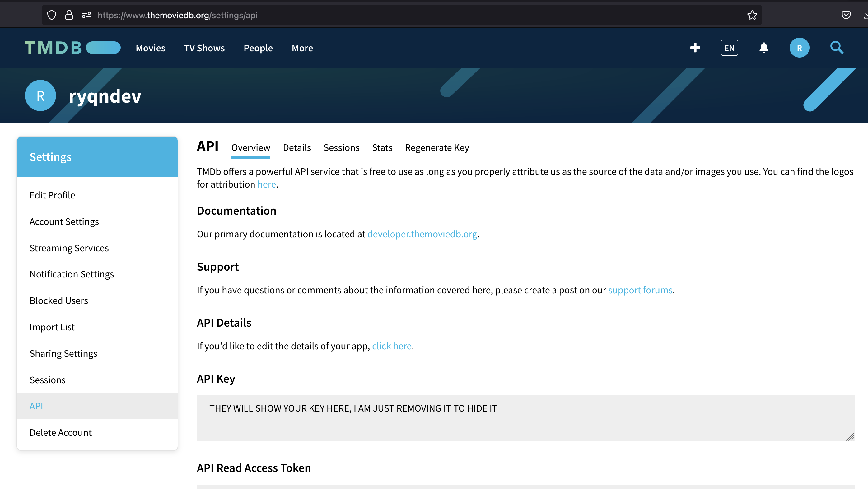Open the support forums link

coord(640,290)
